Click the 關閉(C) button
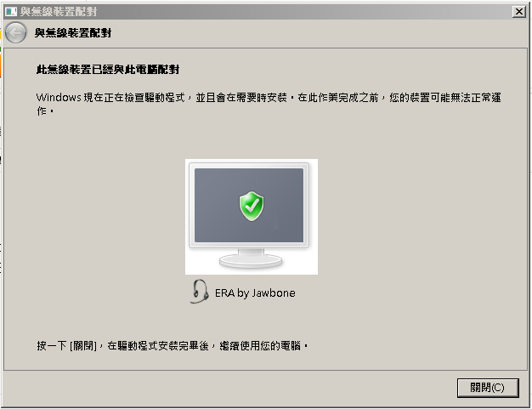This screenshot has width=532, height=409. (488, 388)
